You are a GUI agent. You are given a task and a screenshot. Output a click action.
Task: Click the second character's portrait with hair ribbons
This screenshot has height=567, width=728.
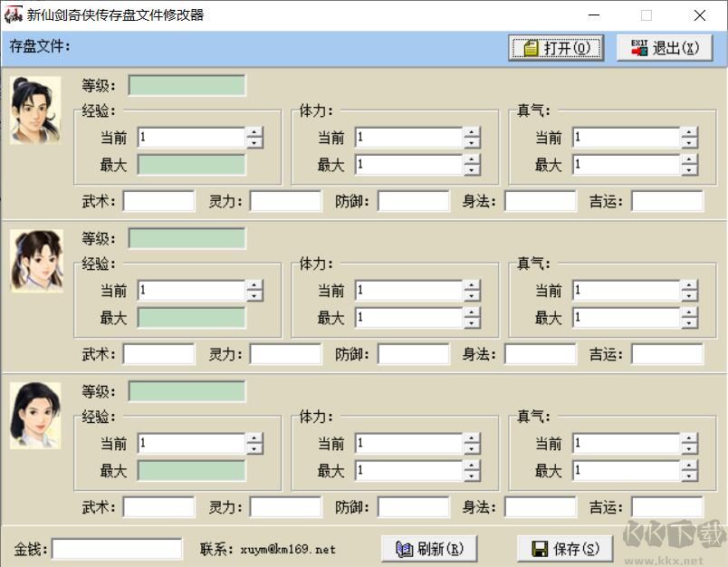(x=36, y=261)
